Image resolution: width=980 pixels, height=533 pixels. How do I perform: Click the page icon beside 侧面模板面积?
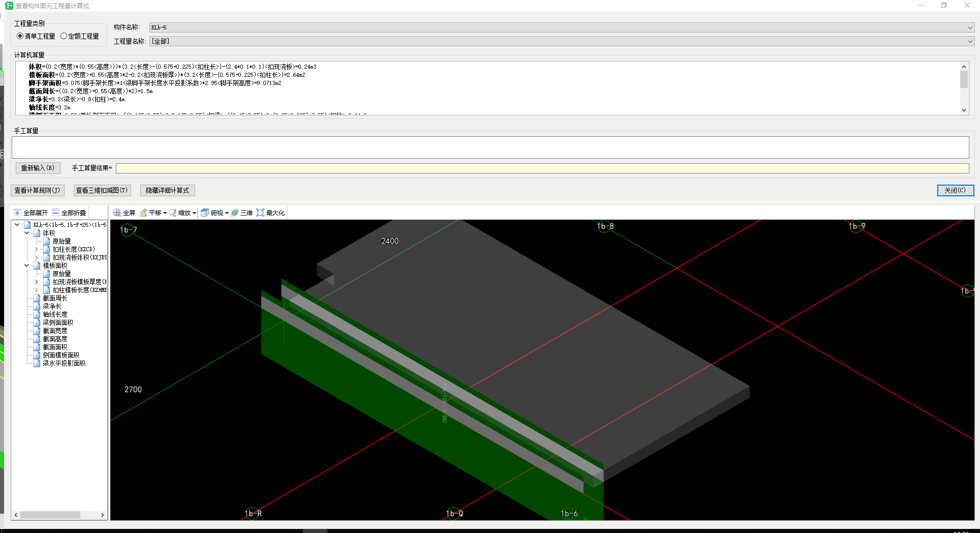click(37, 355)
